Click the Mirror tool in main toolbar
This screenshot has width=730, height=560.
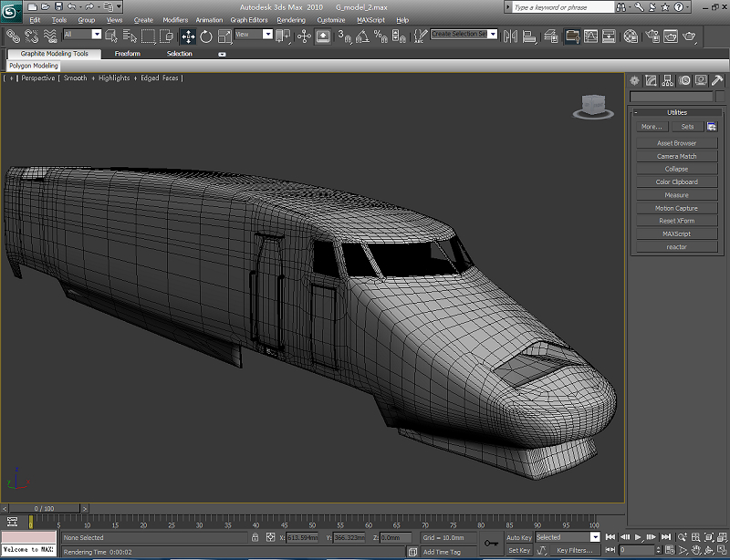tap(509, 36)
